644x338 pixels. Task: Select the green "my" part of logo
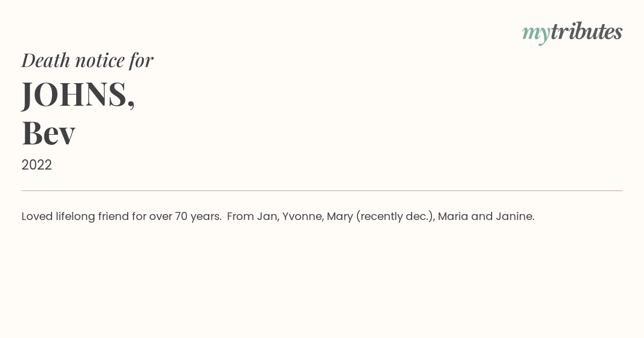[x=536, y=35]
